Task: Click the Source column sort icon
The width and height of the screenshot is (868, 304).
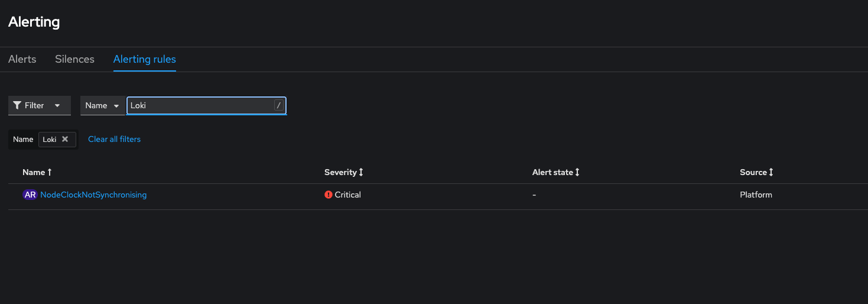Action: click(x=771, y=172)
